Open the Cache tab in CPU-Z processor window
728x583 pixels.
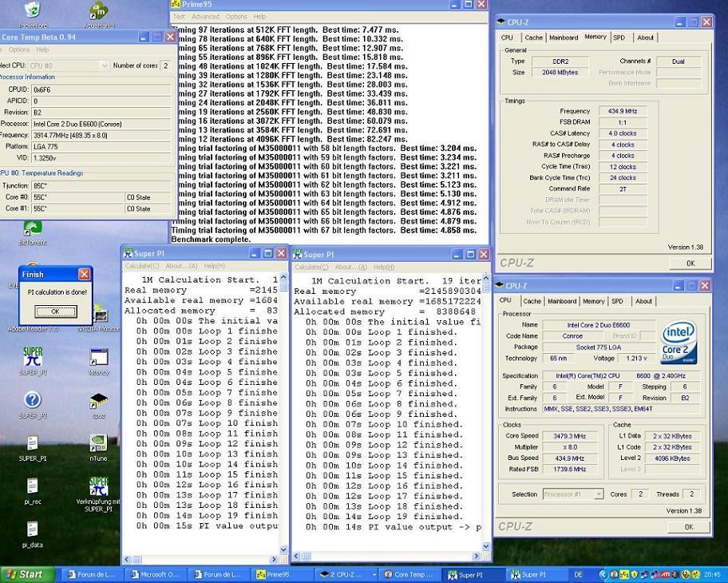(532, 301)
